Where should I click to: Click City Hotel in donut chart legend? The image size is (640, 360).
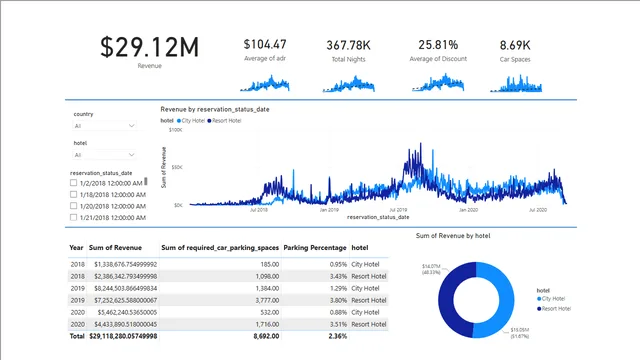click(x=551, y=299)
